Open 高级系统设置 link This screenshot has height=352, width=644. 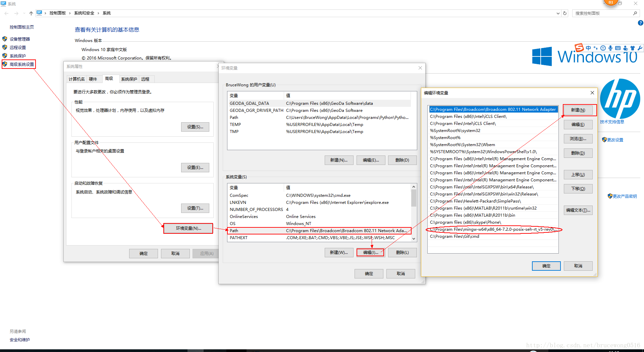[21, 64]
